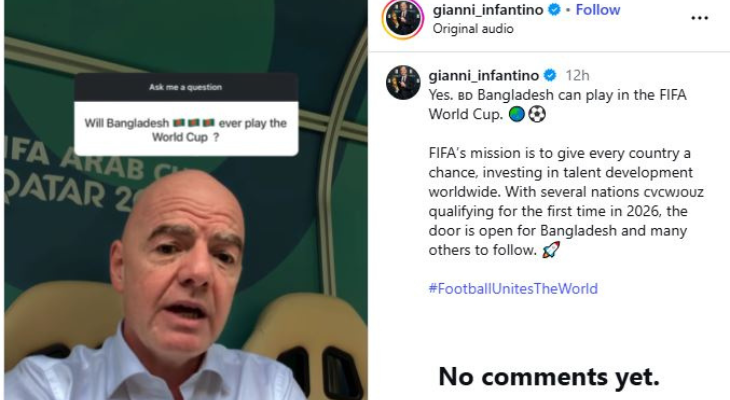Click the Ask me a question sticker header
Screen dimensions: 730x400
click(186, 87)
